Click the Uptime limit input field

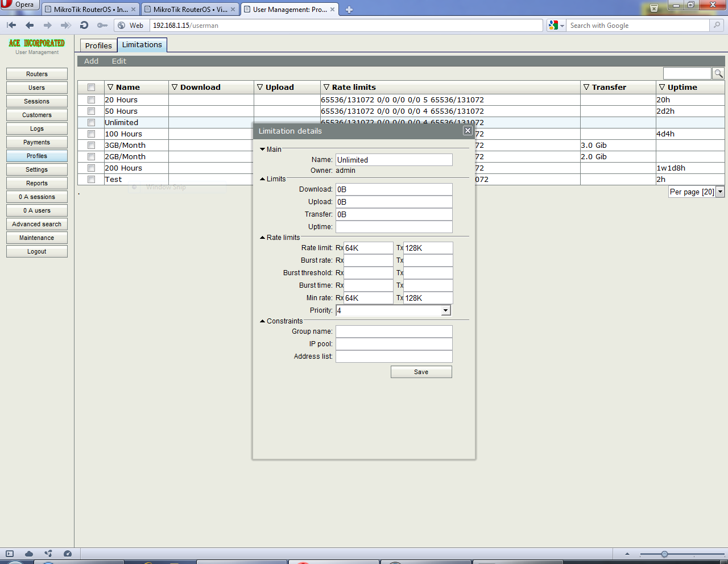(x=394, y=227)
